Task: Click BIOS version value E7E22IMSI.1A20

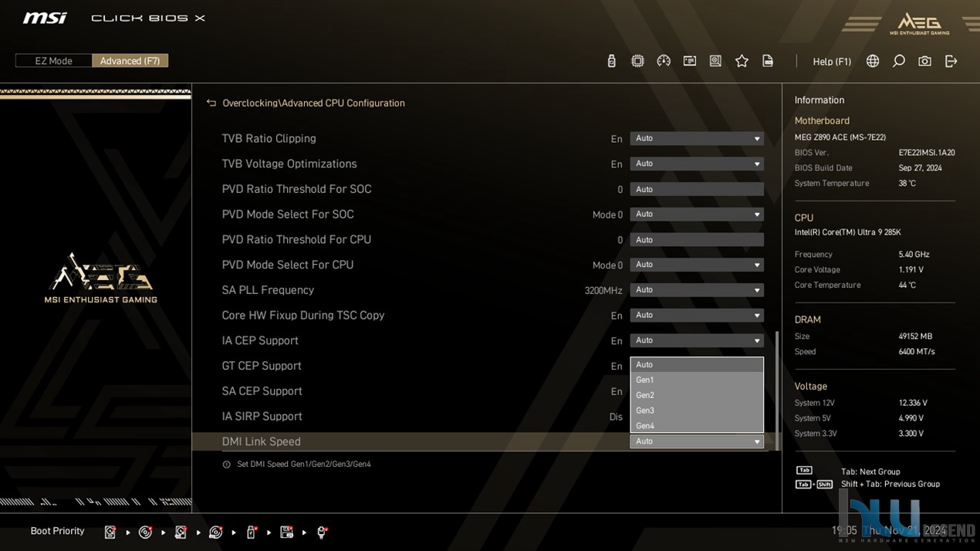Action: (927, 153)
